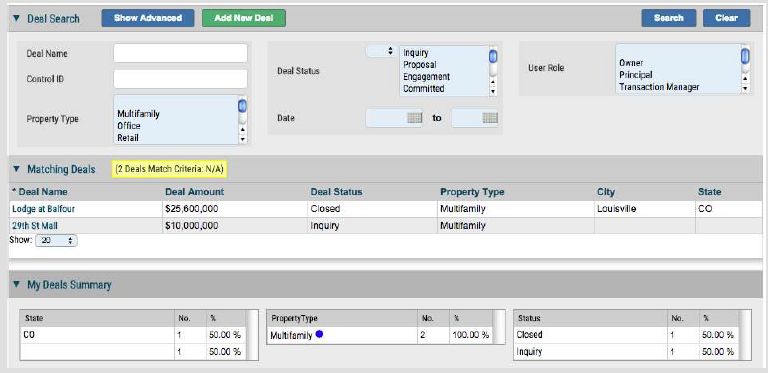Open the 29th St Mall deal link
Screen dimensions: 768x373
click(x=35, y=226)
